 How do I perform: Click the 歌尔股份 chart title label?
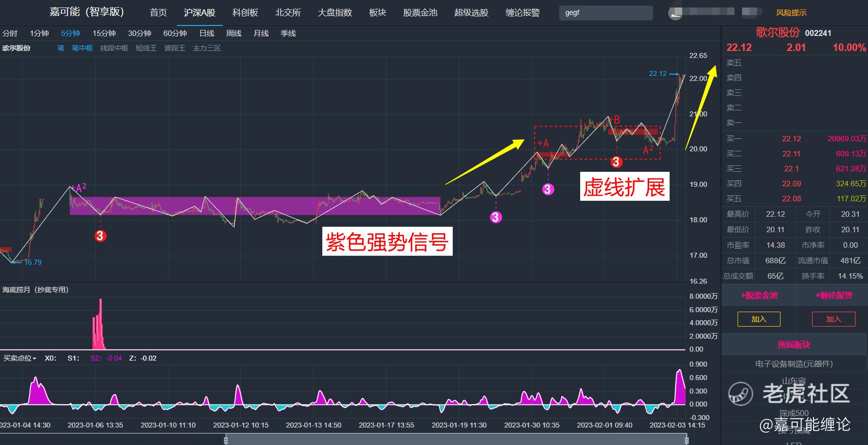(16, 48)
